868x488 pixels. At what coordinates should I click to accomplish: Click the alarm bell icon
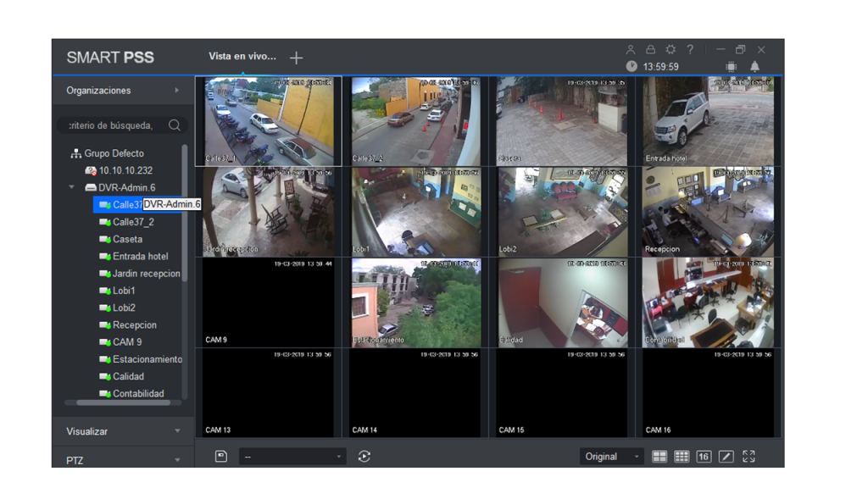pos(754,66)
